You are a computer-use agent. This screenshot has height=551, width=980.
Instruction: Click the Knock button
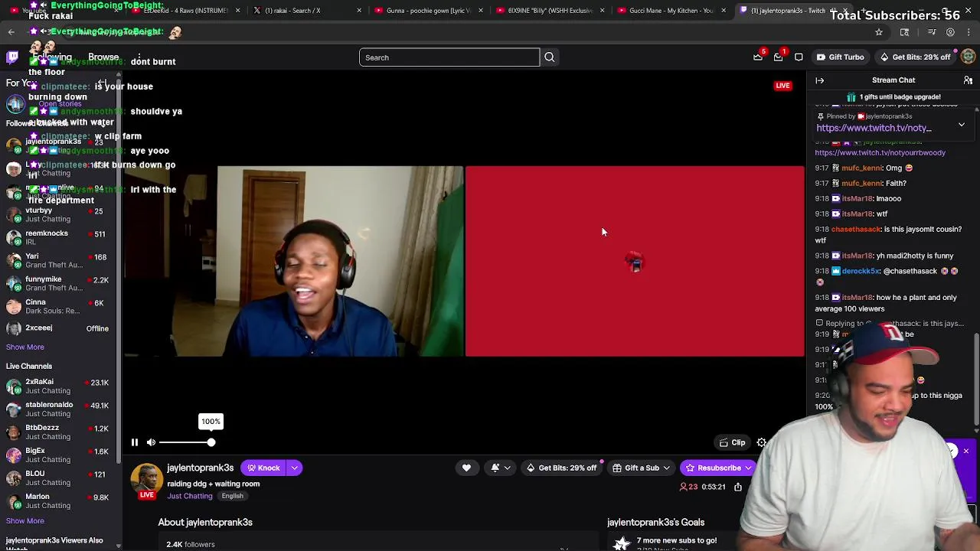(263, 468)
